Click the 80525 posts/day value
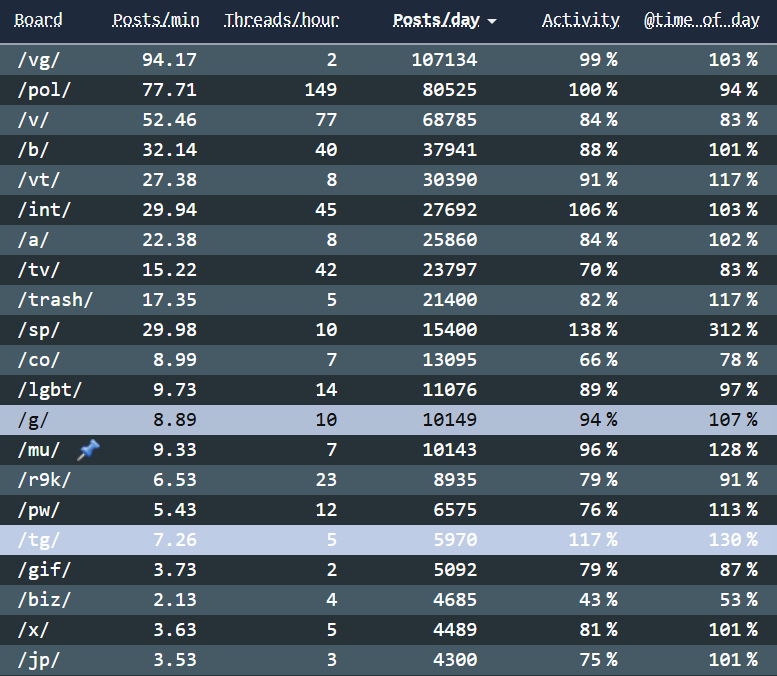The image size is (777, 676). point(450,90)
